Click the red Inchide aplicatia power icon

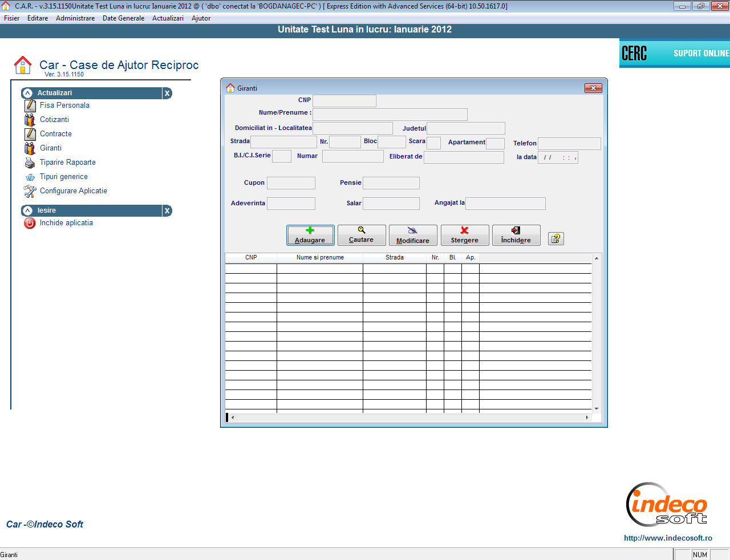[x=30, y=224]
